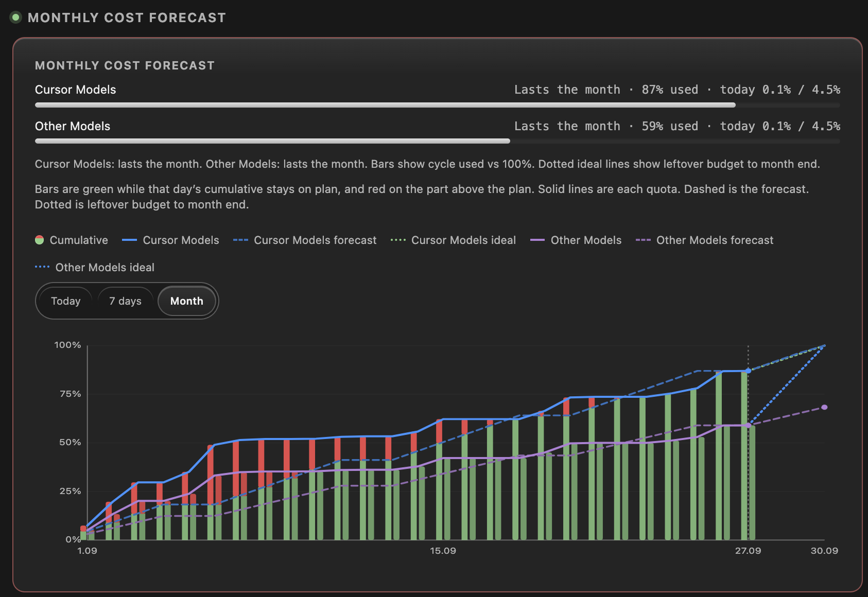Toggle Other Models ideal legend item

95,268
